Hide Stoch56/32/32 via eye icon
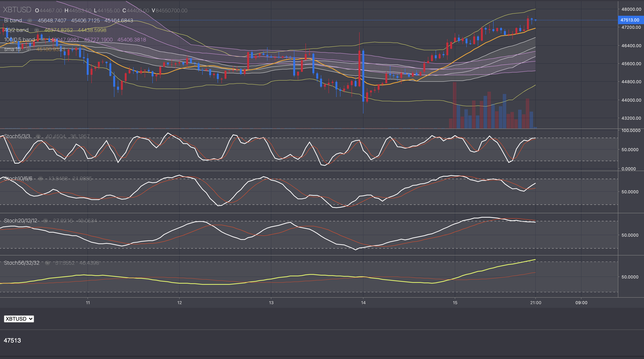The image size is (644, 359). (48, 263)
